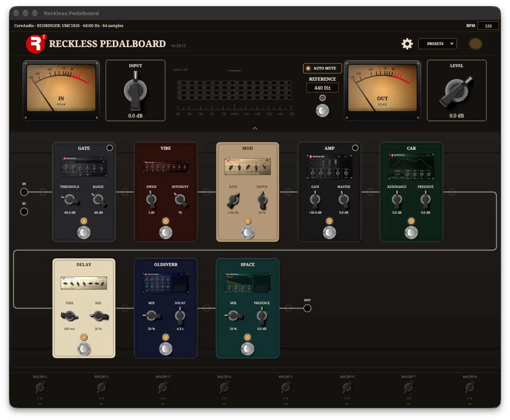
Task: Click the GATE THRESHOLD knob
Action: [70, 199]
